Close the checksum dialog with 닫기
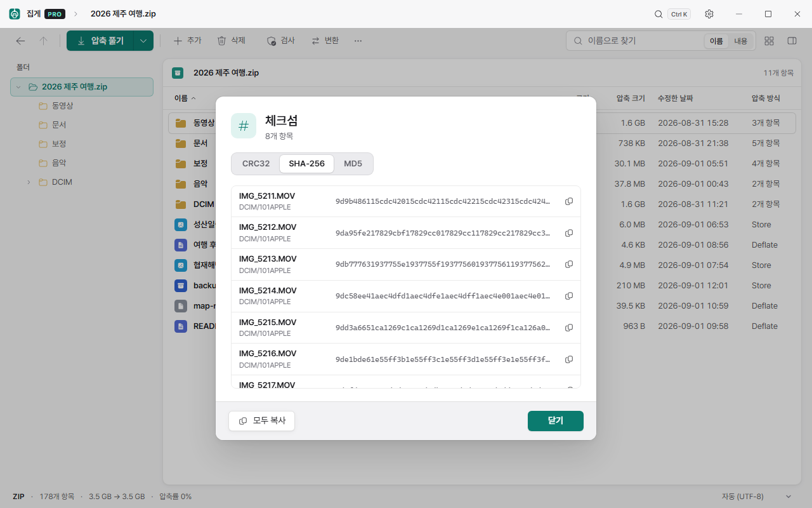 pos(556,421)
